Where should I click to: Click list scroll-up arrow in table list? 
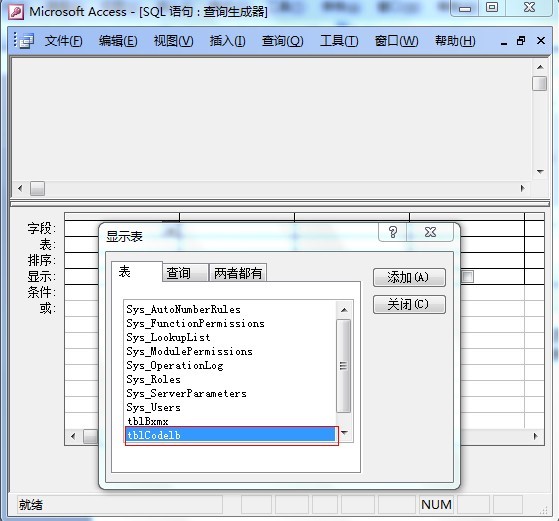tap(344, 310)
